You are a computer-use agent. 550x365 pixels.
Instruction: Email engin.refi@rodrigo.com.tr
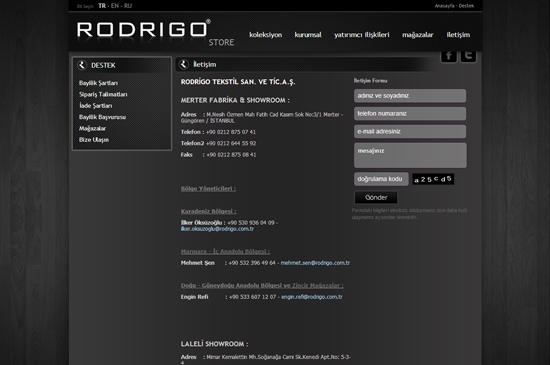tap(311, 297)
